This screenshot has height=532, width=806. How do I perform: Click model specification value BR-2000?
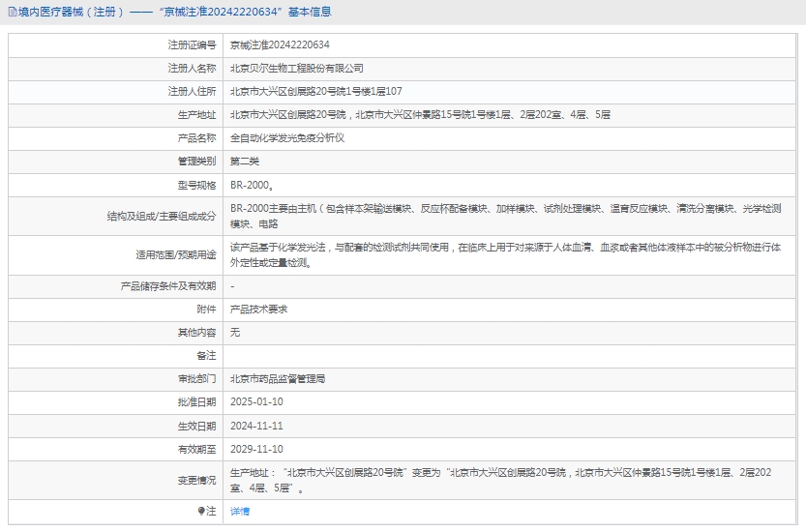[252, 185]
